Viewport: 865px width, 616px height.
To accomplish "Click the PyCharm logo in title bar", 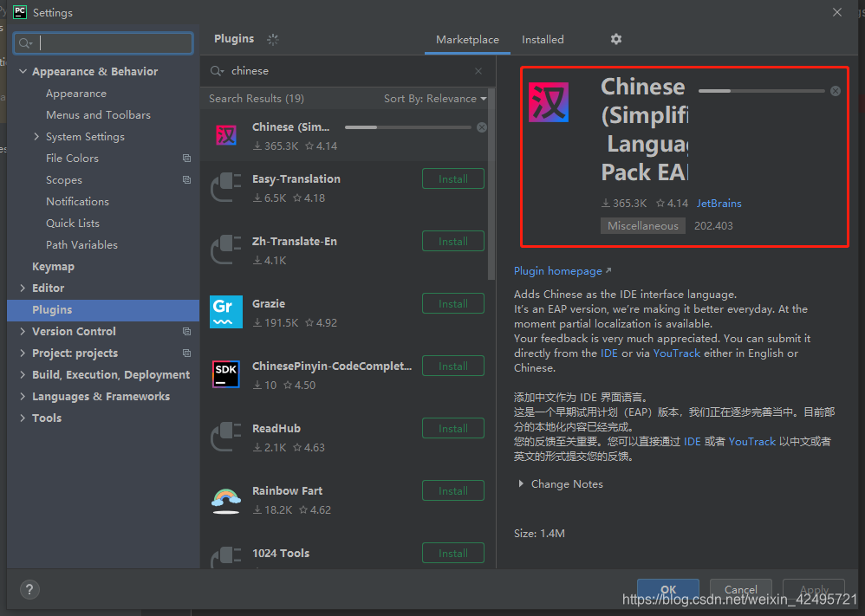I will tap(19, 12).
